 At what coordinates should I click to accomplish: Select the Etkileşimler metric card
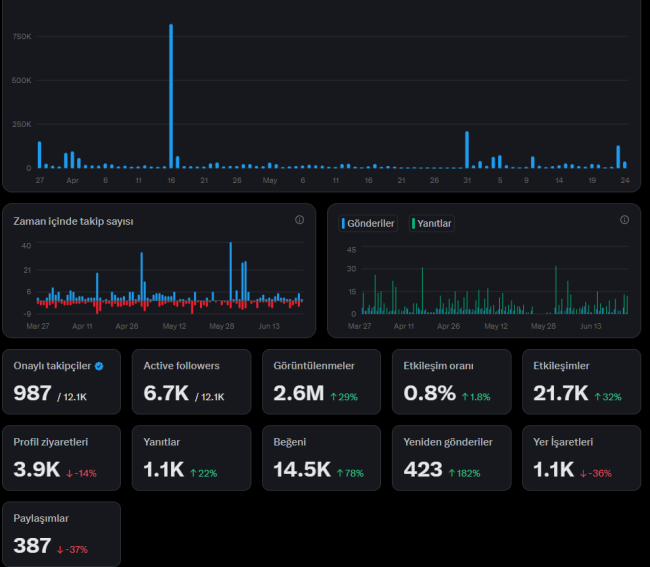582,382
